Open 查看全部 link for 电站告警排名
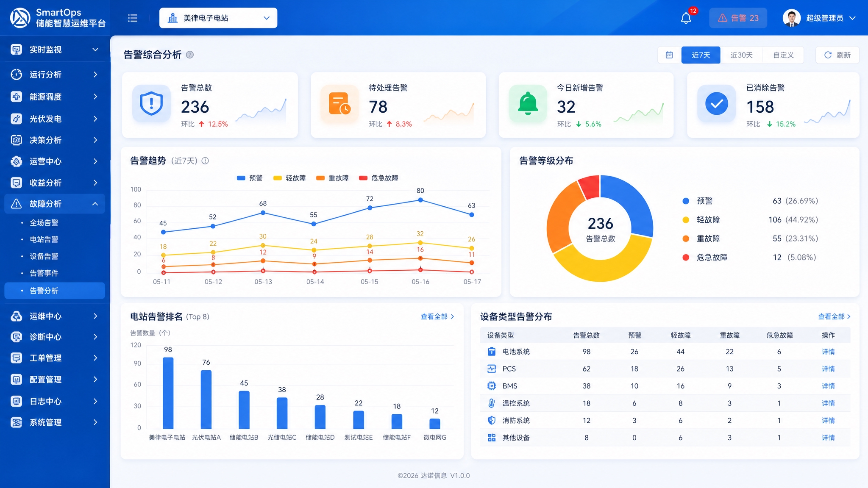This screenshot has height=488, width=868. click(x=437, y=316)
